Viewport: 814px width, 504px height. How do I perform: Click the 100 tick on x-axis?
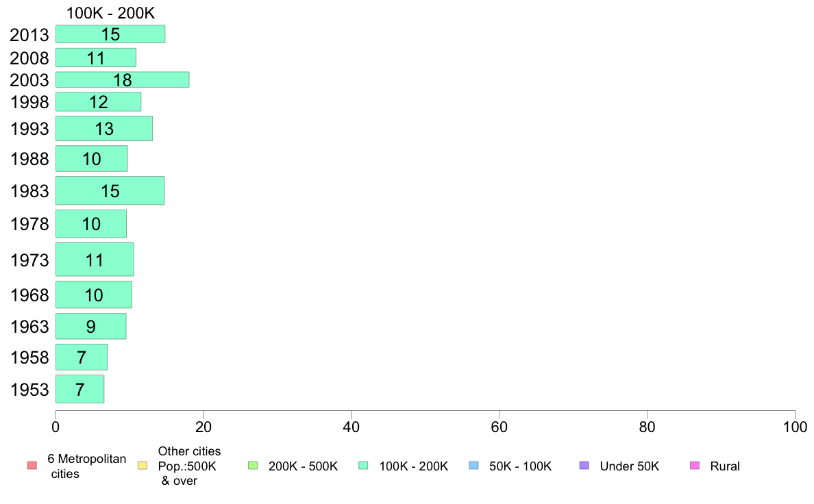click(x=795, y=427)
